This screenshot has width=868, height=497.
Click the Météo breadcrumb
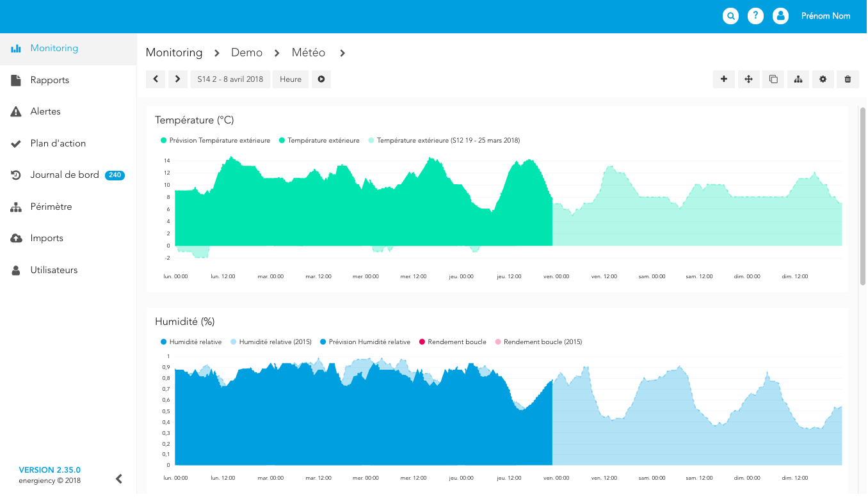click(309, 52)
